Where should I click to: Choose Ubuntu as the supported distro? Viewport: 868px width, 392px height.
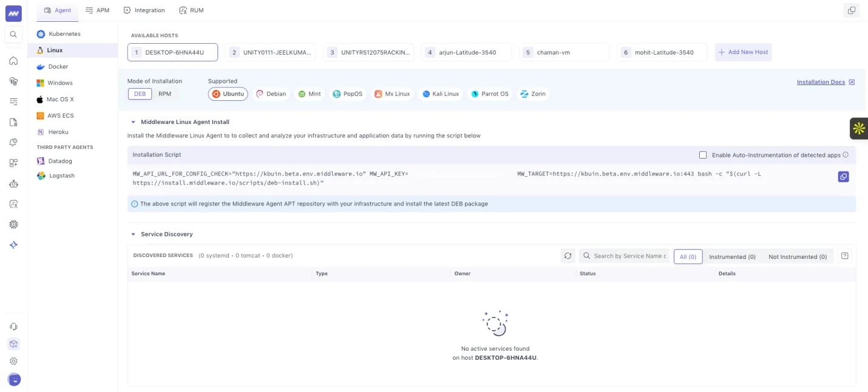pyautogui.click(x=228, y=94)
